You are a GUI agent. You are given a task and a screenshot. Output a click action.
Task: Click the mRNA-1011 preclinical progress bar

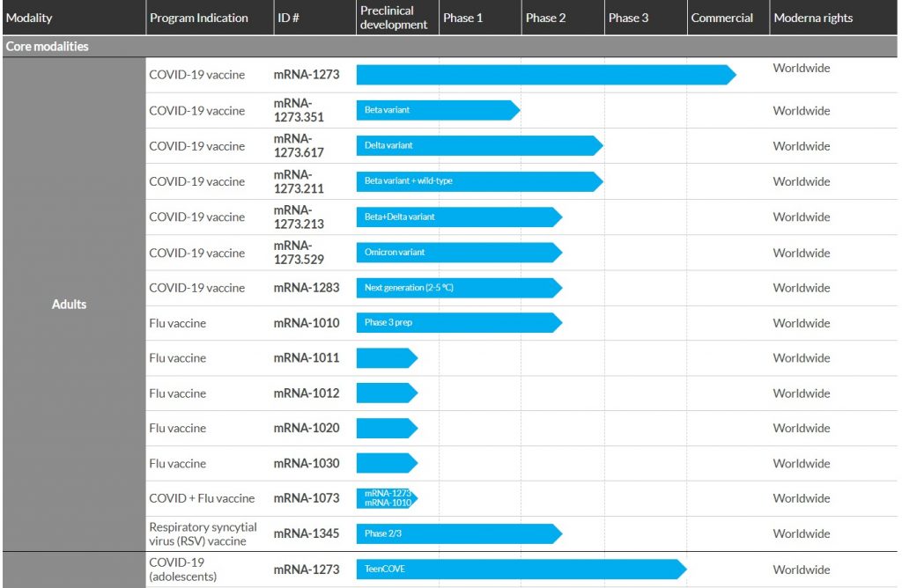tap(388, 358)
